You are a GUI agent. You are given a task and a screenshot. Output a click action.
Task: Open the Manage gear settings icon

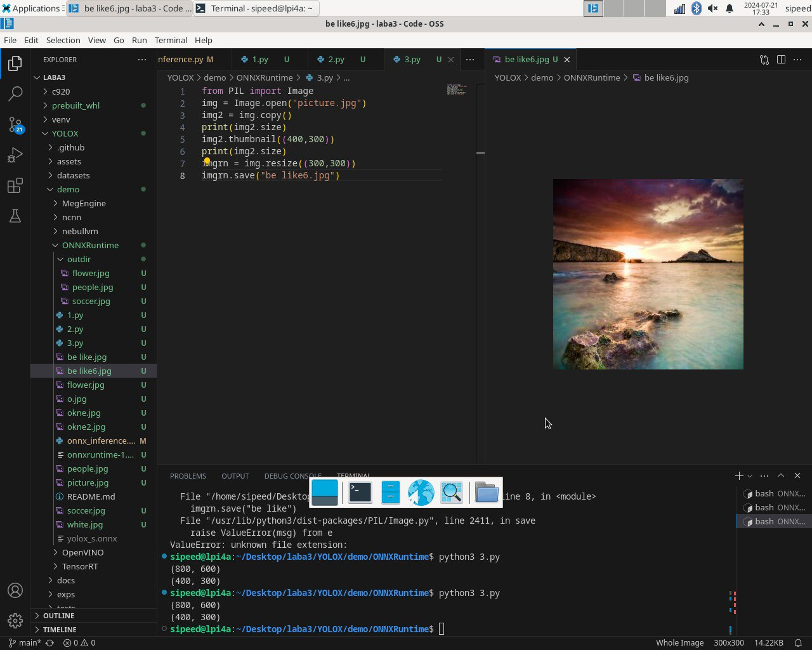(x=15, y=620)
